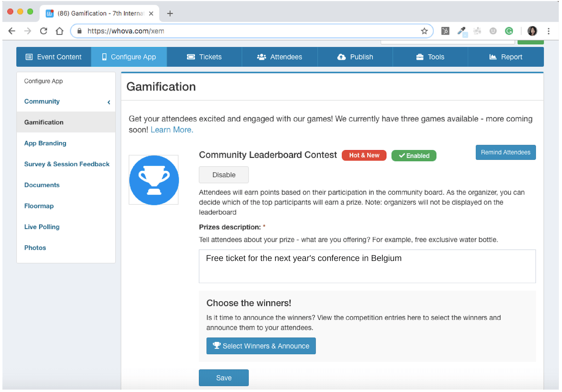The width and height of the screenshot is (562, 392).
Task: Click the color picker eyedropper extension
Action: point(461,31)
